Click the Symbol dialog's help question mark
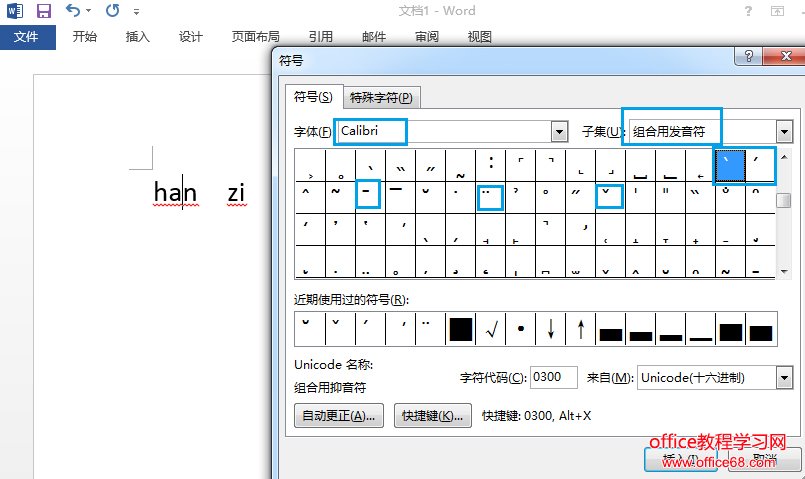805x479 pixels. (x=749, y=56)
